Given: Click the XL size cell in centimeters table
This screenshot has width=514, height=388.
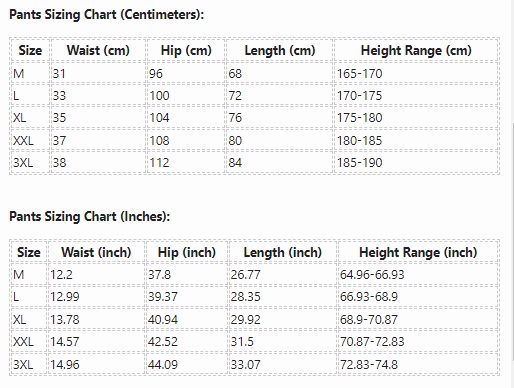Looking at the screenshot, I should 30,118.
